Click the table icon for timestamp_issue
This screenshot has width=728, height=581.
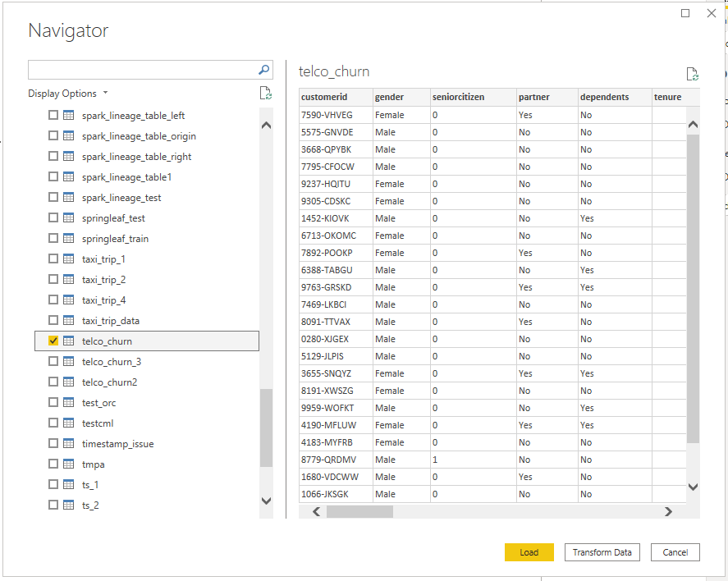[x=68, y=443]
